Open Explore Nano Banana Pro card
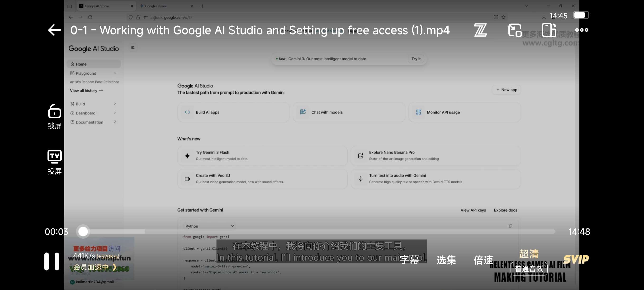The width and height of the screenshot is (644, 290). click(x=436, y=156)
